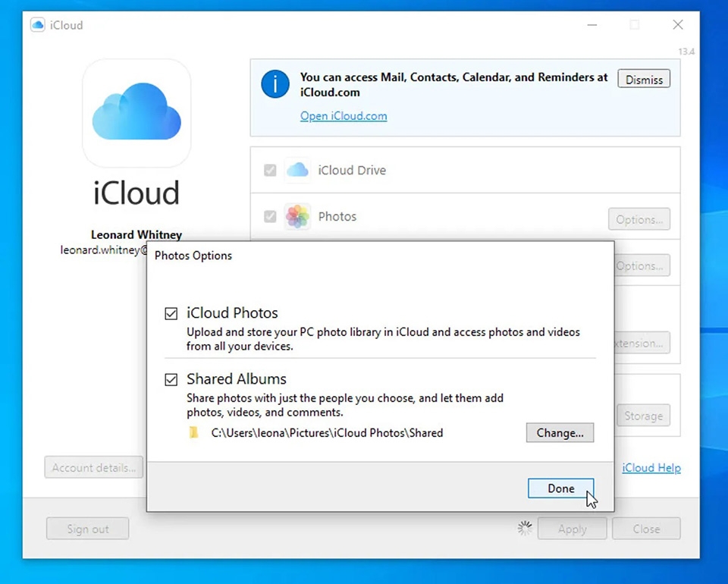Click the yellow folder icon beside path
This screenshot has width=728, height=584.
[x=194, y=432]
